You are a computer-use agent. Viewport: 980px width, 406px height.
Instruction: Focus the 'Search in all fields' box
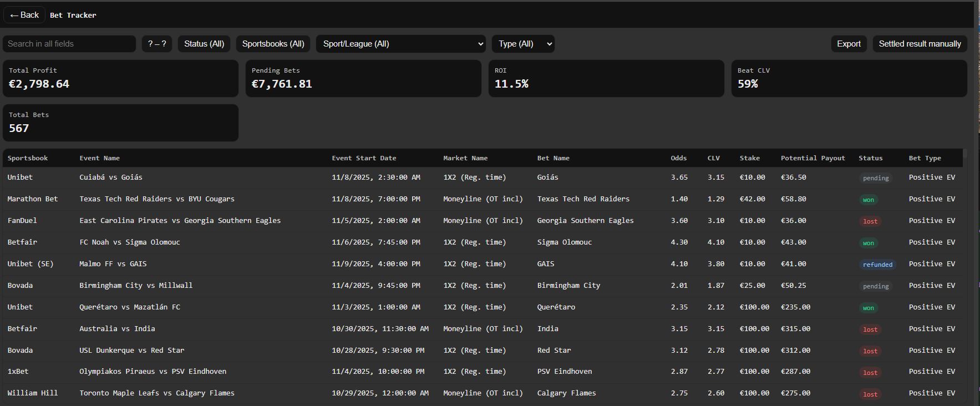coord(69,44)
